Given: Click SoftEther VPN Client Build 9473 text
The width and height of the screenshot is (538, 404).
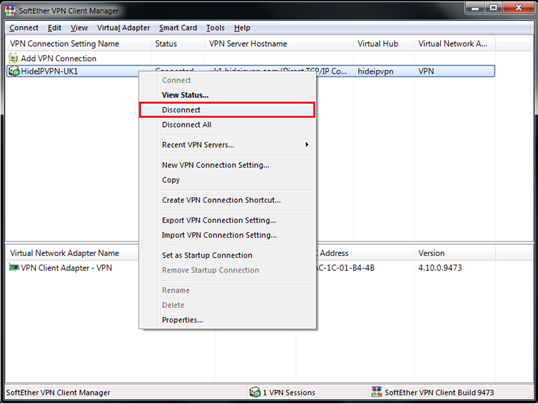Looking at the screenshot, I should click(439, 392).
